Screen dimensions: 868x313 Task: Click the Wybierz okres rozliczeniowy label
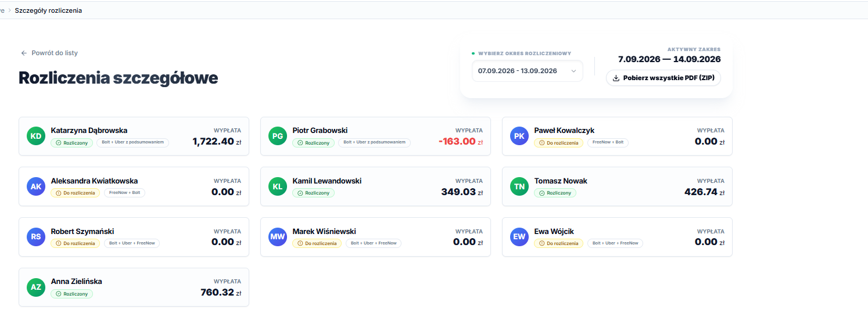(525, 53)
